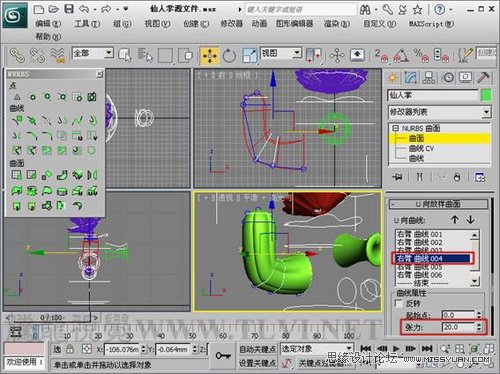The width and height of the screenshot is (500, 374).
Task: Open the MAXScript(M) menu
Action: pyautogui.click(x=431, y=24)
